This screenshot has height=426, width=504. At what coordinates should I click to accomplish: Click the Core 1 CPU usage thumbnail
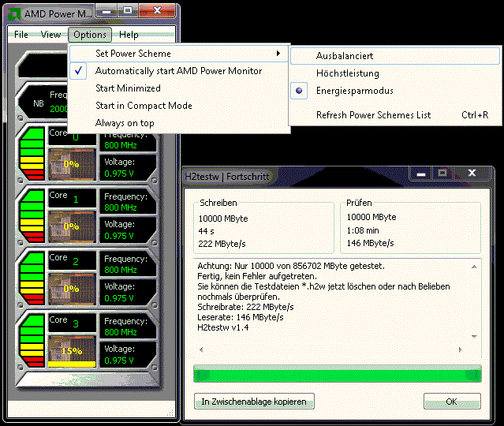click(72, 226)
